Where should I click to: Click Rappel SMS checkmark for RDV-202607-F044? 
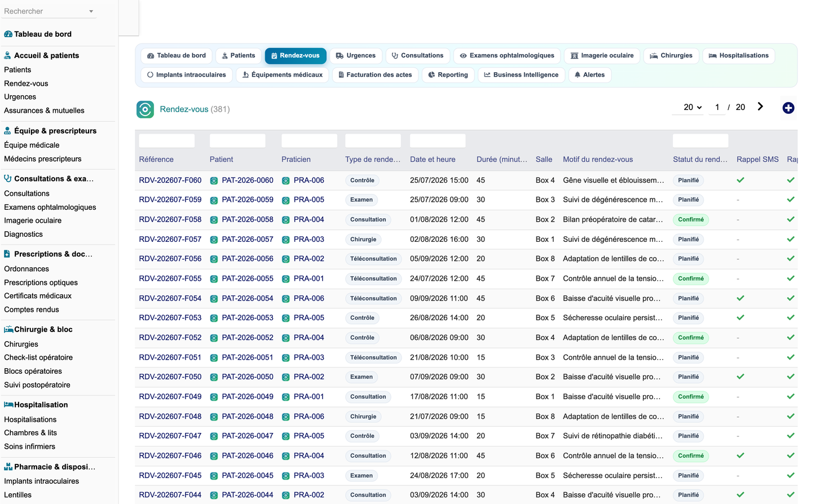(741, 495)
